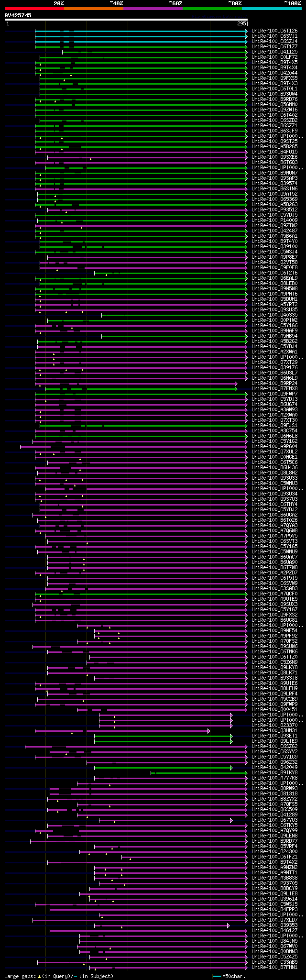This screenshot has height=980, width=306.
Task: Click hit label UniRef100_Q9FWP7
Action: click(x=274, y=394)
